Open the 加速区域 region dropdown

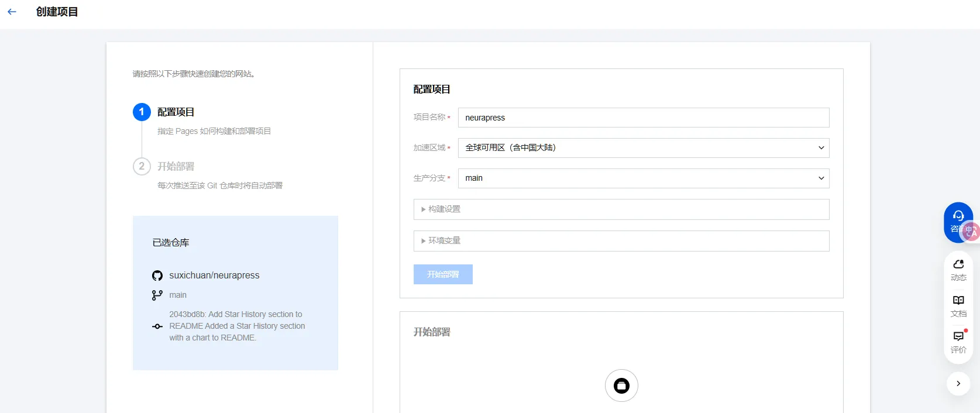pos(643,148)
